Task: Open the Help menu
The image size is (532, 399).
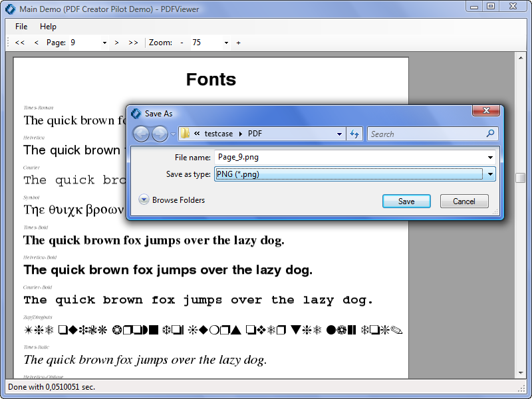Action: tap(48, 27)
